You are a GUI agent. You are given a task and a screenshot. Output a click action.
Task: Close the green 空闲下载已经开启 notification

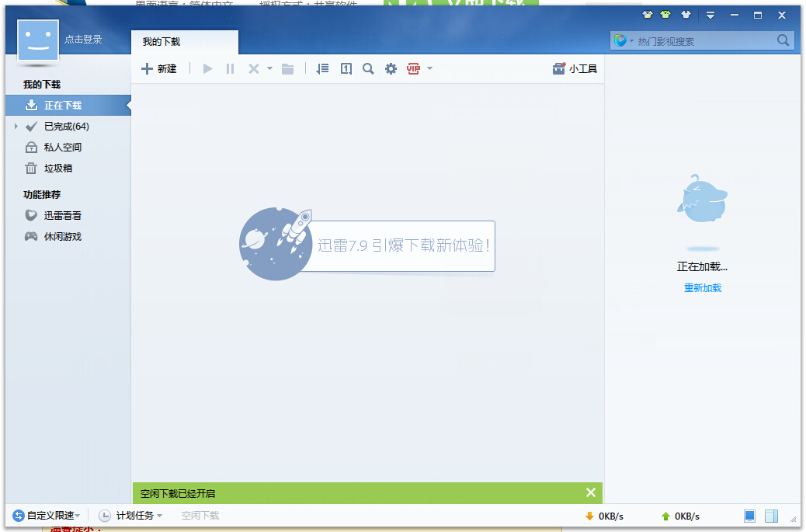tap(591, 493)
